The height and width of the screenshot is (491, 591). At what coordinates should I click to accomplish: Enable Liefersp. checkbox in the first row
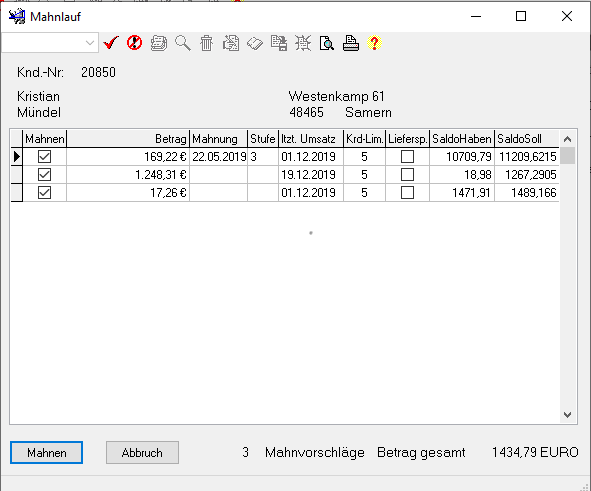(407, 156)
